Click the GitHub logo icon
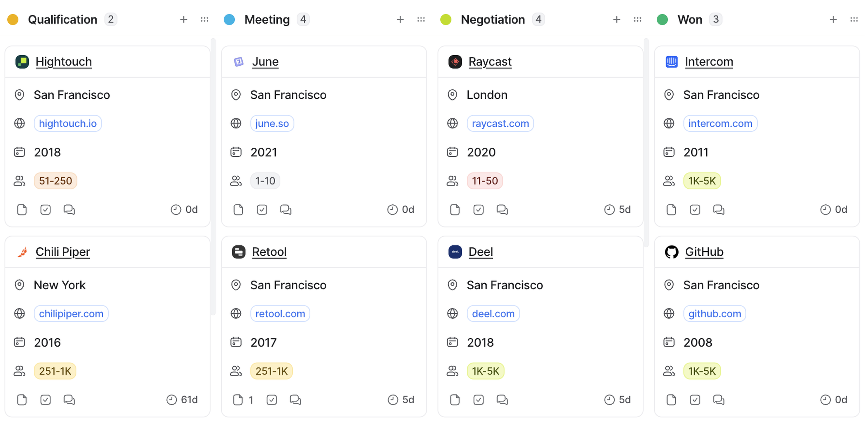868x423 pixels. [x=672, y=252]
